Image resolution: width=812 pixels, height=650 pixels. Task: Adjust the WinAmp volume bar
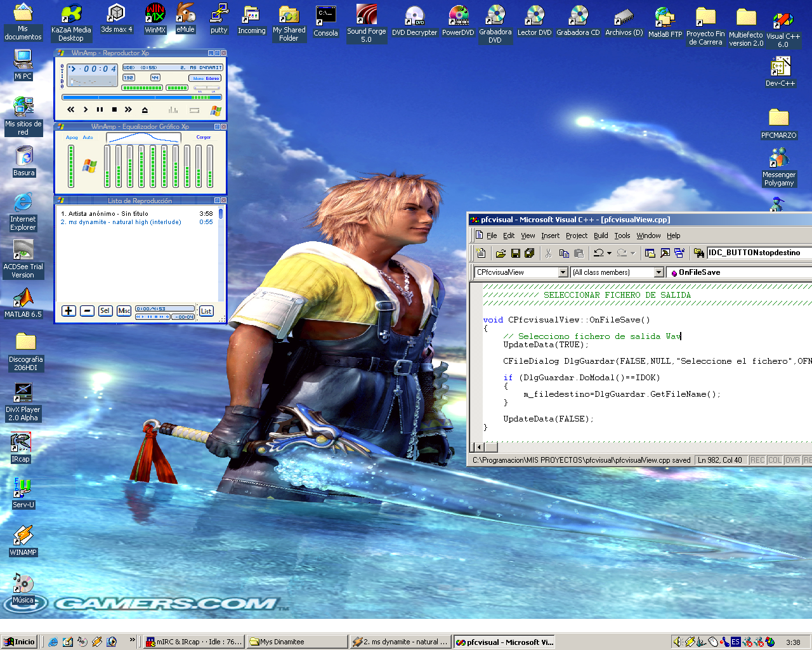pyautogui.click(x=142, y=88)
